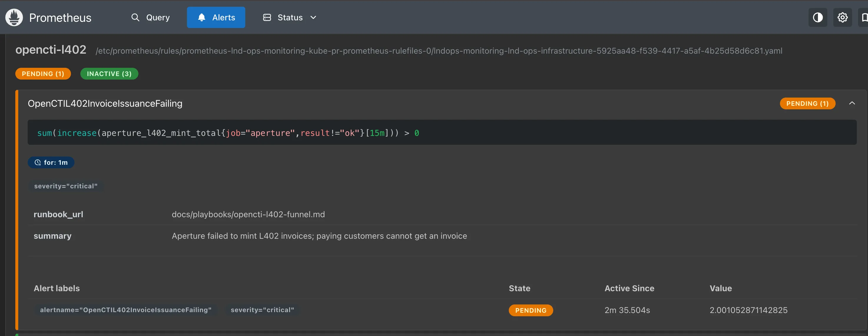Click the alert value 2.001052871142825

point(748,310)
